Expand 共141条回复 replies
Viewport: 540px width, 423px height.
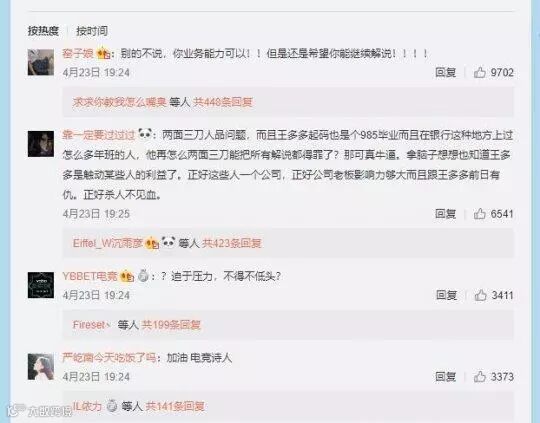[175, 406]
